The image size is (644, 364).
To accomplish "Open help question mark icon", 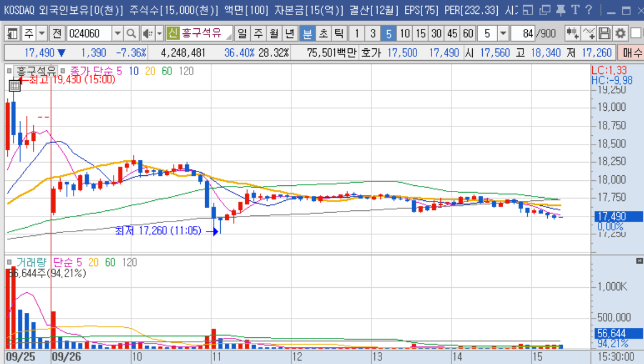I will (x=588, y=10).
